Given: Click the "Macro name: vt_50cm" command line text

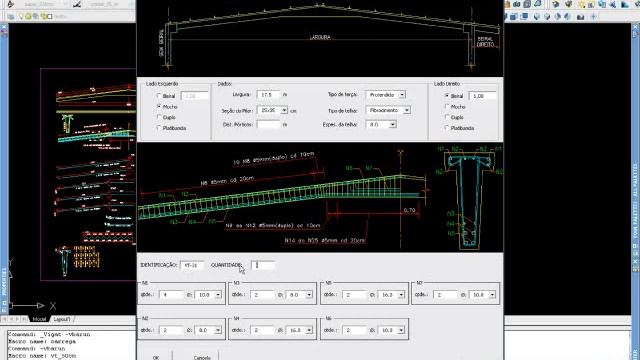Looking at the screenshot, I should [42, 356].
